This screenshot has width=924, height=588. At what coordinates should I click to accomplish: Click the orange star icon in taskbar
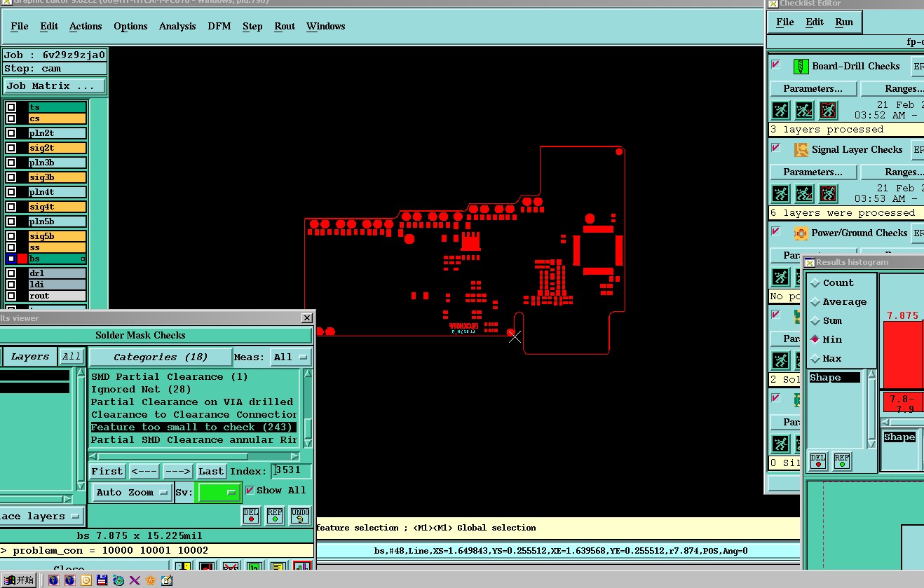point(151,580)
